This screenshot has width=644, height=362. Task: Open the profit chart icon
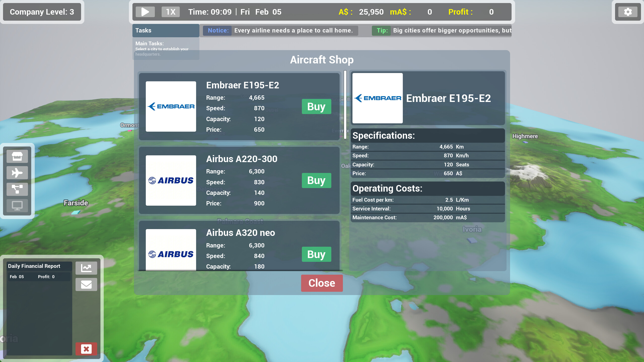coord(86,268)
